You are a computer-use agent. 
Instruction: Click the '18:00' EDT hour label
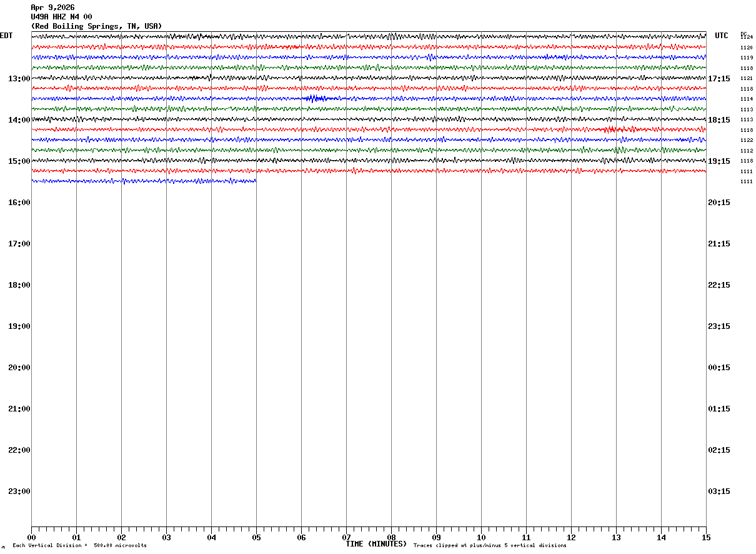point(19,285)
